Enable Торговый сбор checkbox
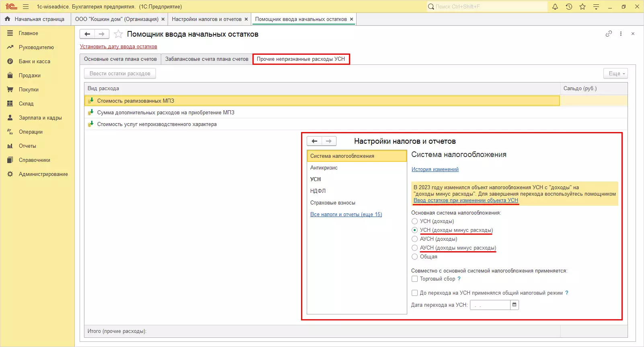 tap(414, 279)
